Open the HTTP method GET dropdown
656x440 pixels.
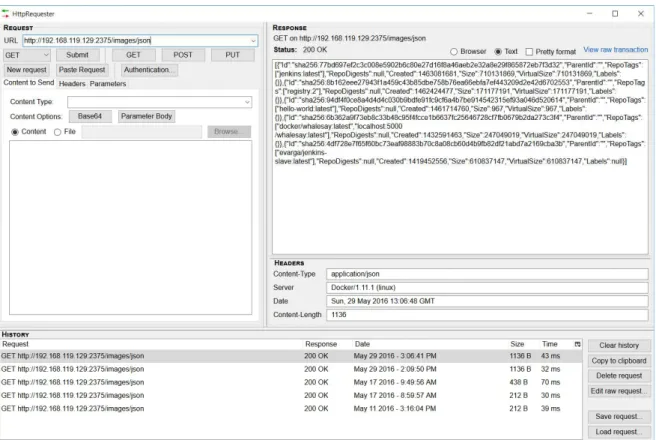coord(27,55)
